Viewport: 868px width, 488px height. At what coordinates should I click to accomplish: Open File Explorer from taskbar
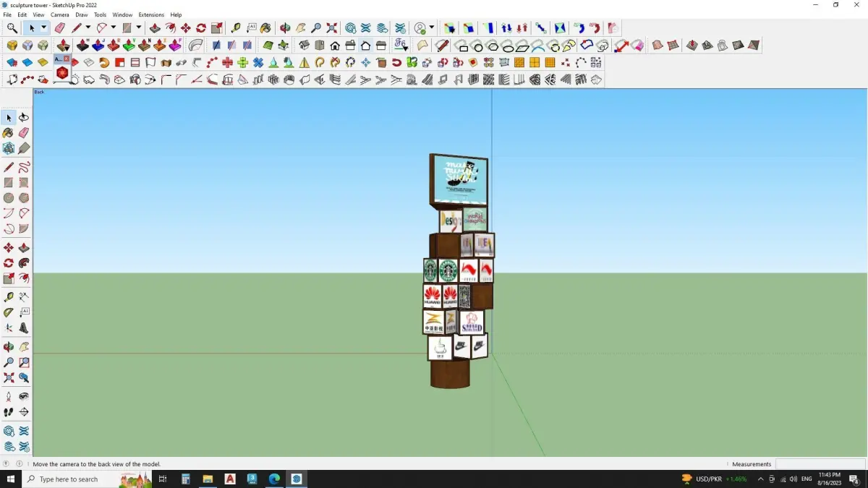click(x=208, y=479)
